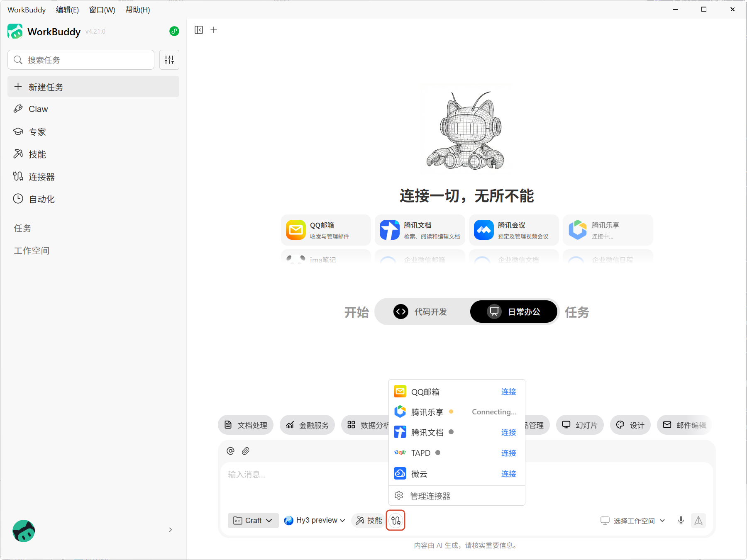The height and width of the screenshot is (560, 747).
Task: Open the WorkBuddy menu in the menu bar
Action: pyautogui.click(x=27, y=10)
